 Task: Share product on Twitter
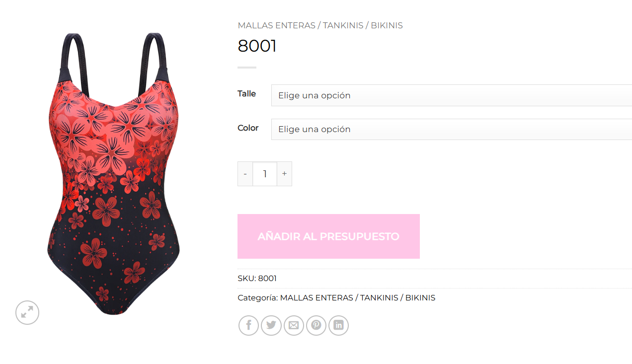(x=271, y=326)
